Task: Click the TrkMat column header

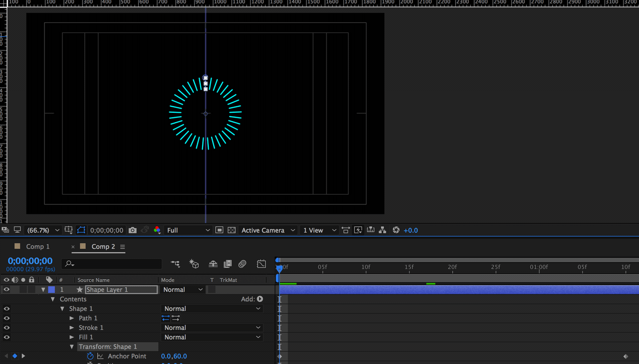Action: 228,280
